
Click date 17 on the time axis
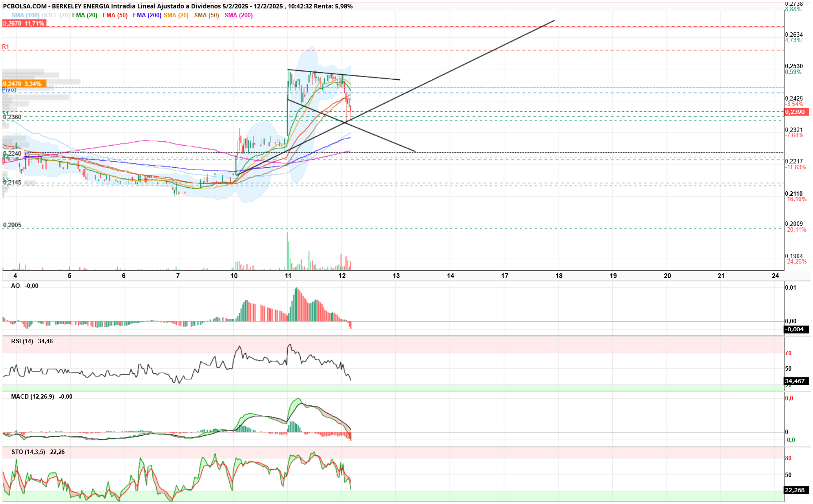click(505, 276)
